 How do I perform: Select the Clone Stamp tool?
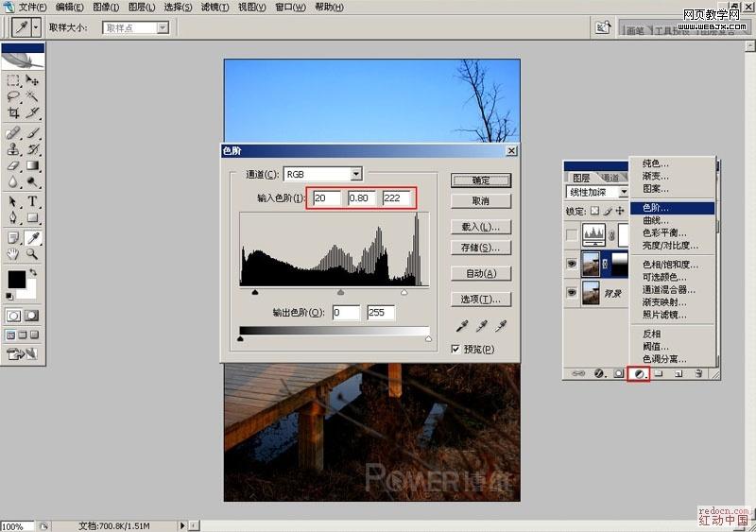coord(13,148)
